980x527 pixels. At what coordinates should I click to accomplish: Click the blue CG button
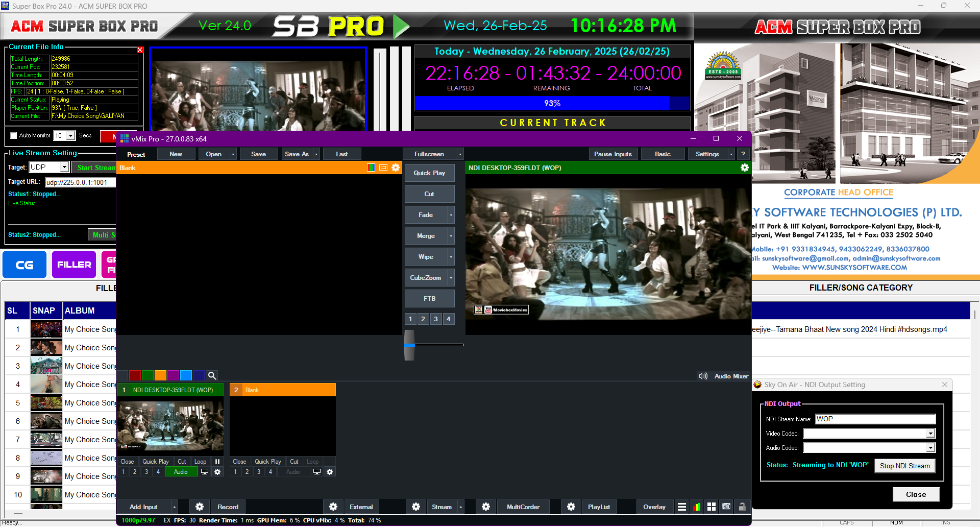24,265
